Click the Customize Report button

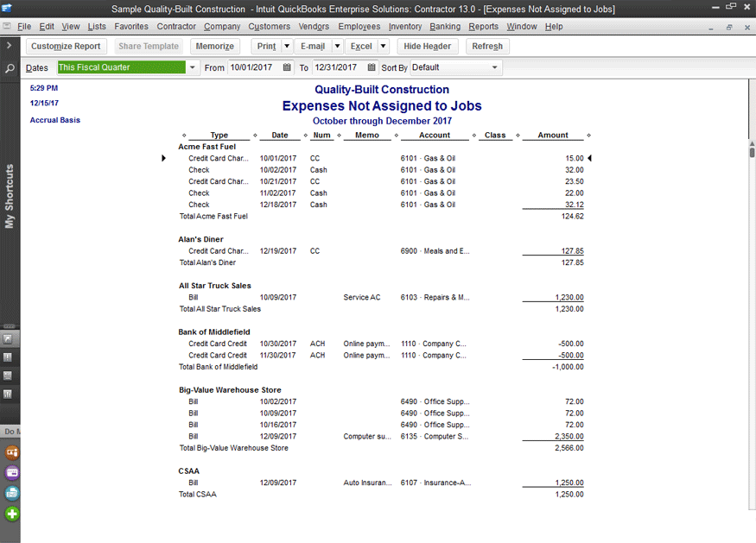coord(66,46)
